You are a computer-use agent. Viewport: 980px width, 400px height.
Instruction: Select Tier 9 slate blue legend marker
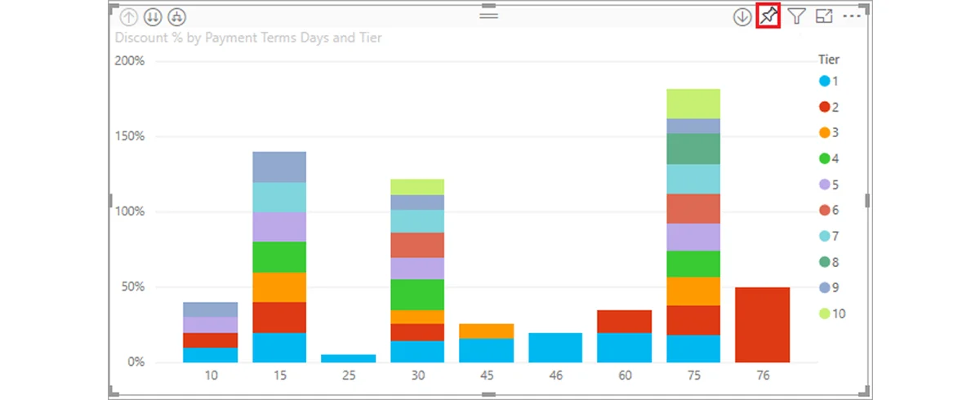point(824,288)
